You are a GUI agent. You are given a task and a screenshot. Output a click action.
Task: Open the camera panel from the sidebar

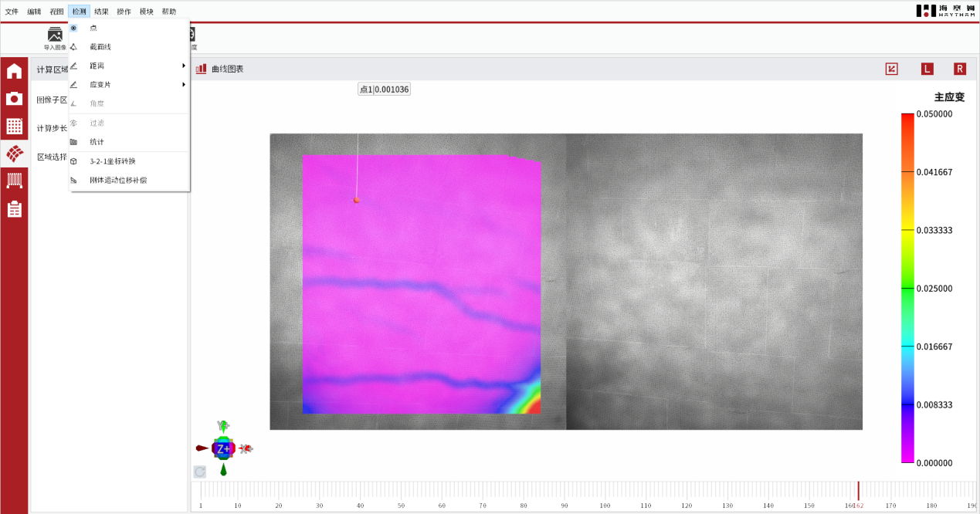(14, 99)
